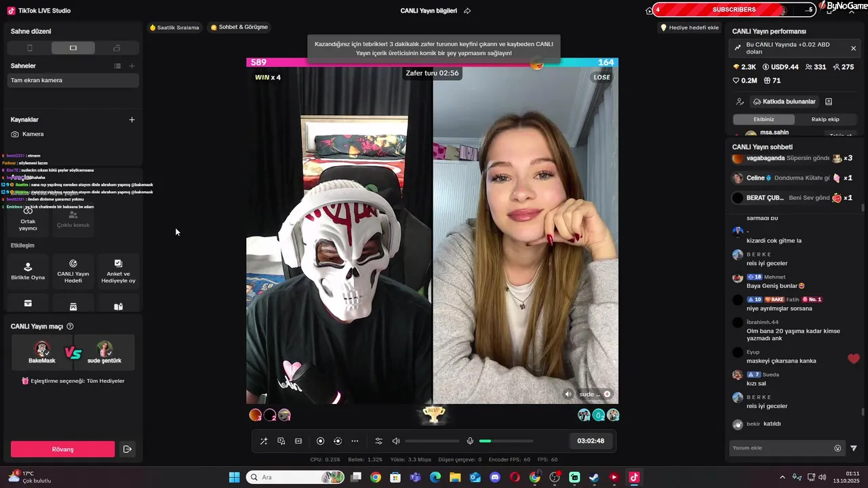Click the share arrow next to CANLI Yayın bilgileri
Image resolution: width=868 pixels, height=488 pixels.
coord(467,11)
